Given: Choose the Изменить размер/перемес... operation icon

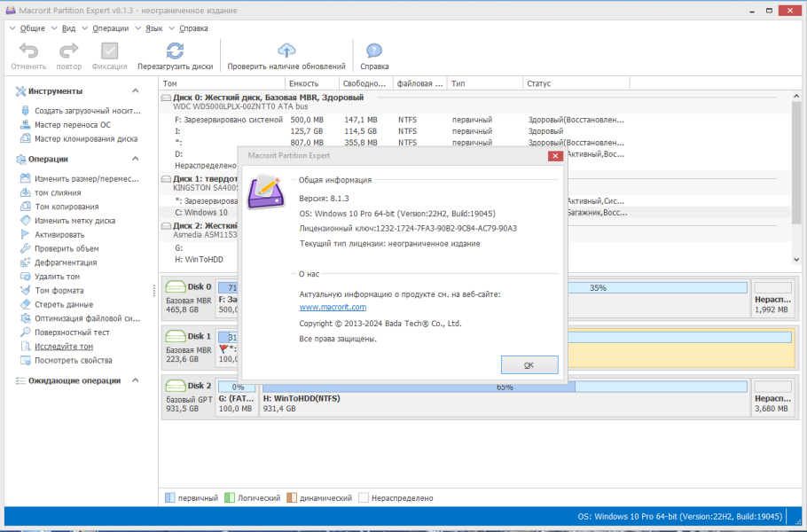Looking at the screenshot, I should (x=25, y=178).
